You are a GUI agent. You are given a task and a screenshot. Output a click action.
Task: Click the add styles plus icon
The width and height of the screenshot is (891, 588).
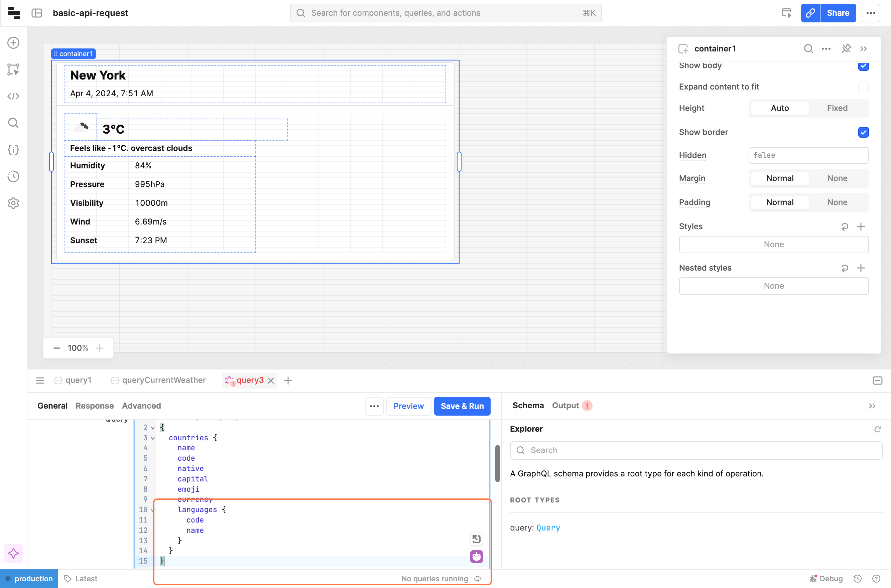tap(861, 227)
